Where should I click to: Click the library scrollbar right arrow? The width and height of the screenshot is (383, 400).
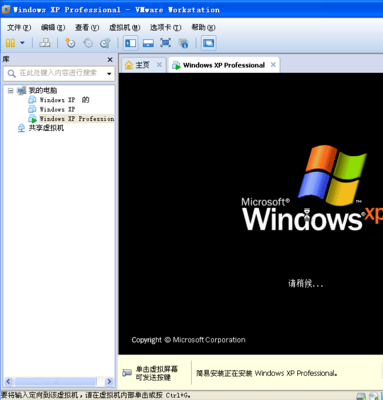(x=109, y=381)
